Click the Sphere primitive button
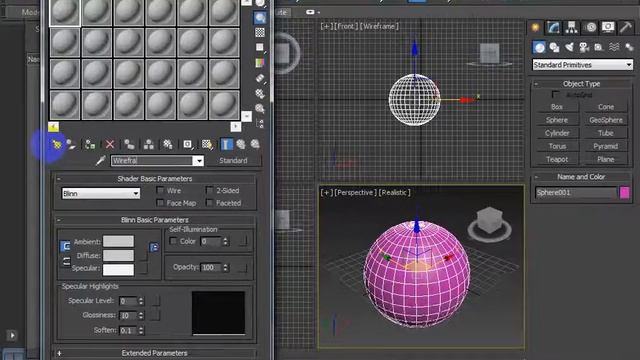640x360 pixels. point(557,120)
